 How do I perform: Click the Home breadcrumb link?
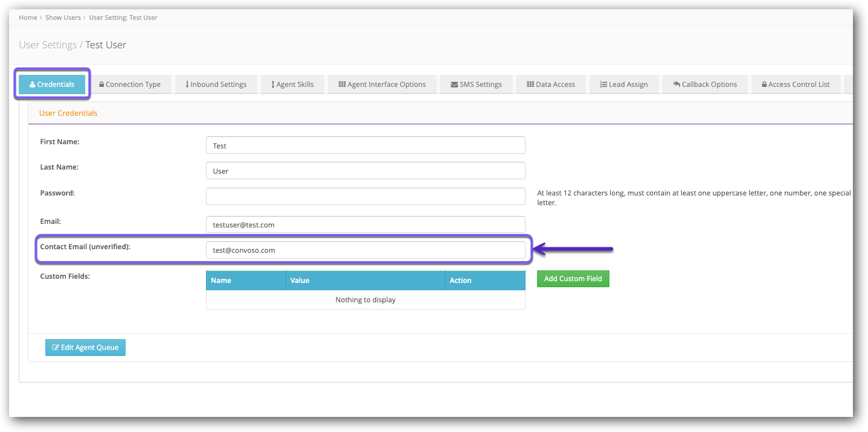(28, 17)
